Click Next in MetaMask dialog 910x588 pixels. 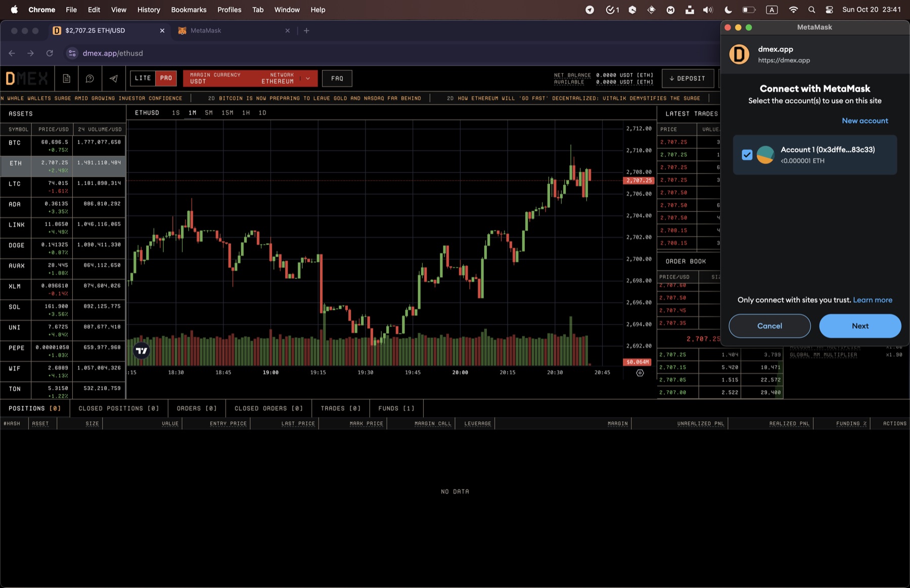click(860, 326)
